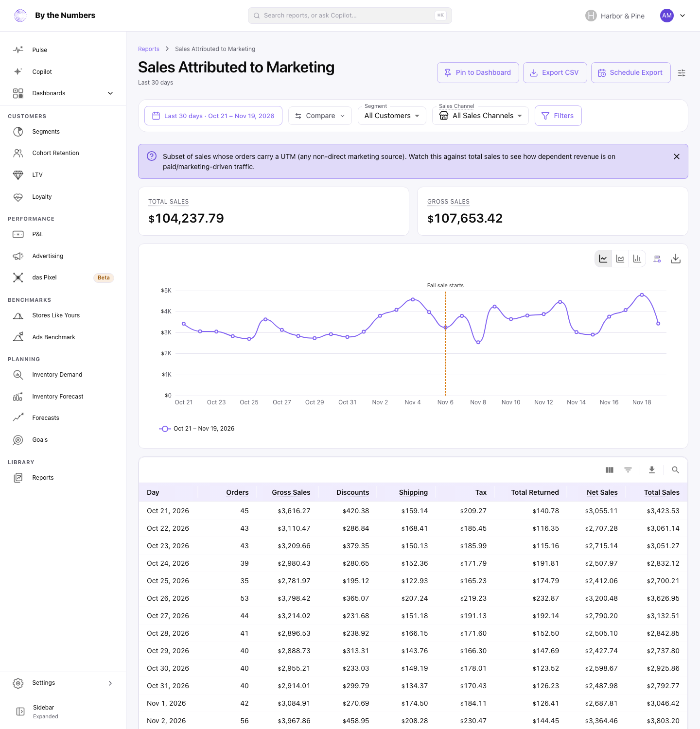Open Filters button
This screenshot has width=700, height=729.
pos(558,116)
